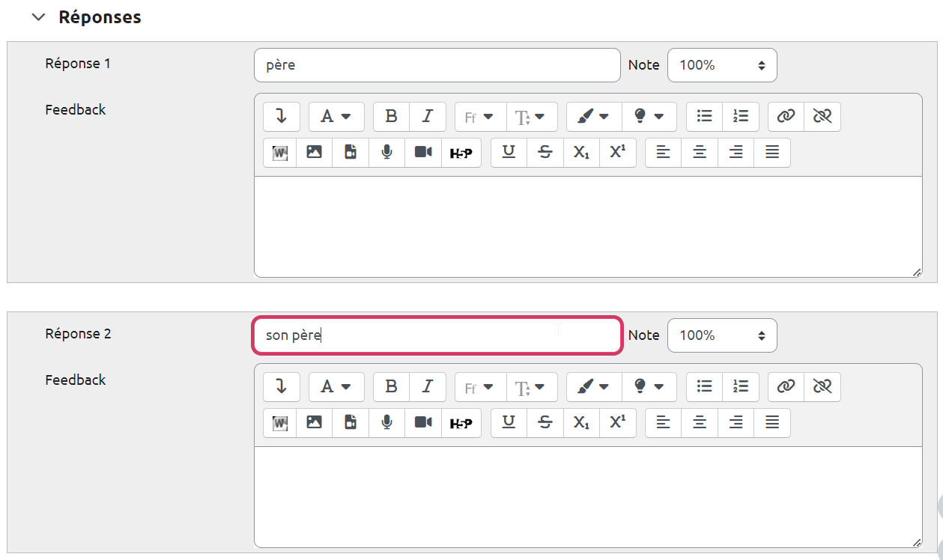The height and width of the screenshot is (560, 943).
Task: Click center align button in Réponse 2 editor
Action: (x=700, y=423)
